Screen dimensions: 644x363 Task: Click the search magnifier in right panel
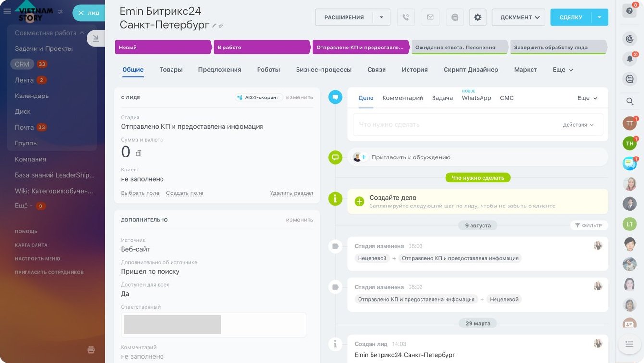pyautogui.click(x=630, y=101)
